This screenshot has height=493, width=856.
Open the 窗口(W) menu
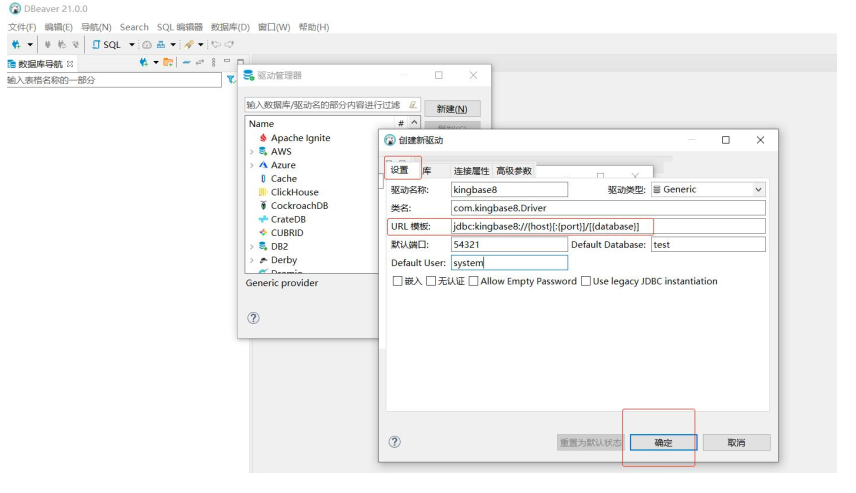pyautogui.click(x=274, y=27)
